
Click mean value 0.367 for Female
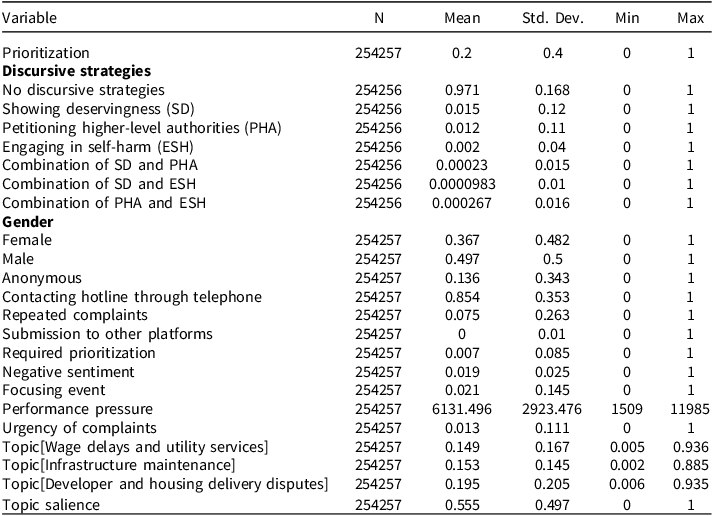pyautogui.click(x=462, y=240)
